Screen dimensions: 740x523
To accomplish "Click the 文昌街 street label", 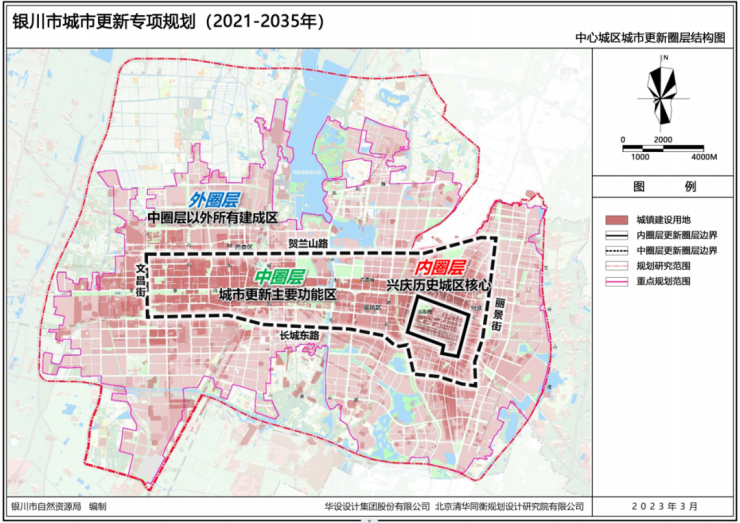I will coord(139,274).
